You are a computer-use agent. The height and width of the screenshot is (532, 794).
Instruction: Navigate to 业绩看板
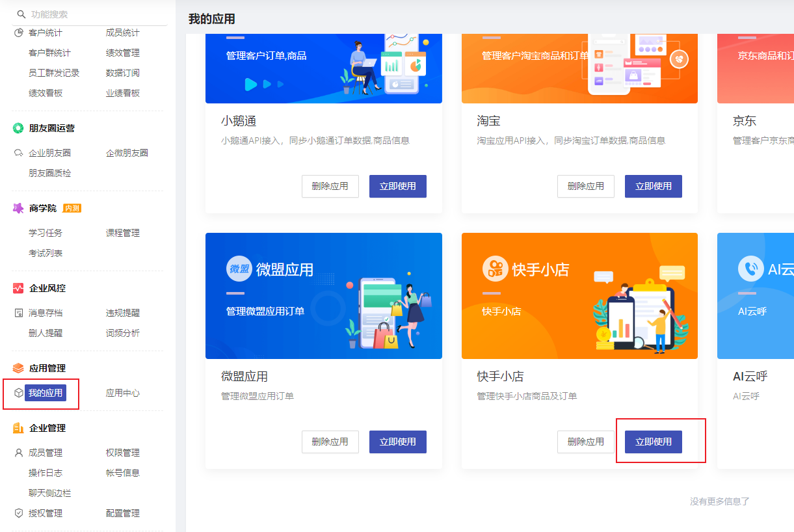tap(123, 93)
